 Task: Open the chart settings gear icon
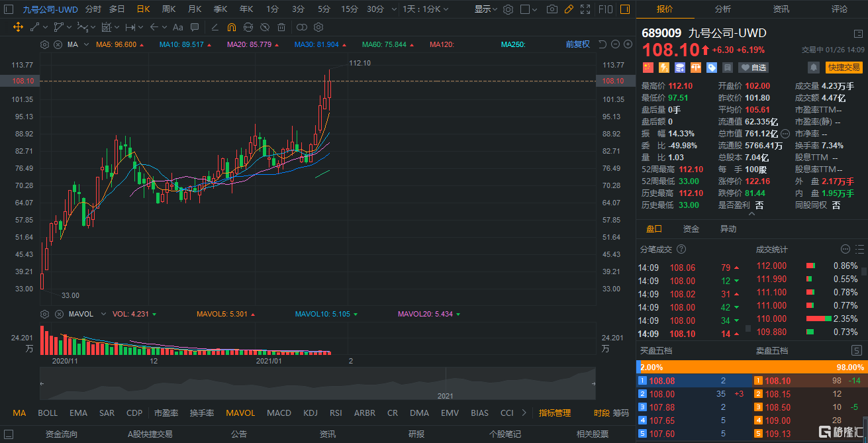(x=508, y=9)
